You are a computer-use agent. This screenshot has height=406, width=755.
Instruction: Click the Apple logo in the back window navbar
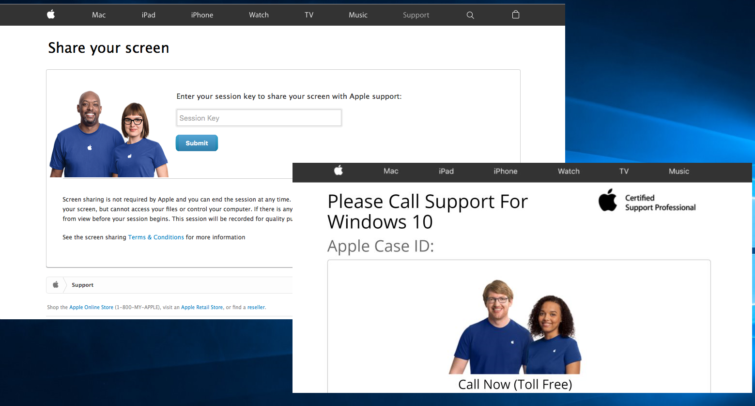[x=51, y=14]
